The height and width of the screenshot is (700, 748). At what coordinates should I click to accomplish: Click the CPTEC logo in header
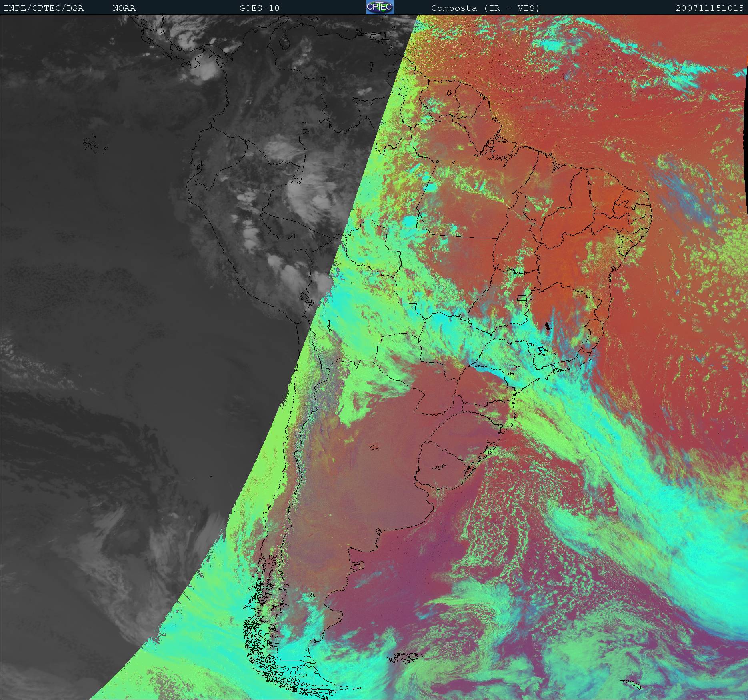pos(380,7)
